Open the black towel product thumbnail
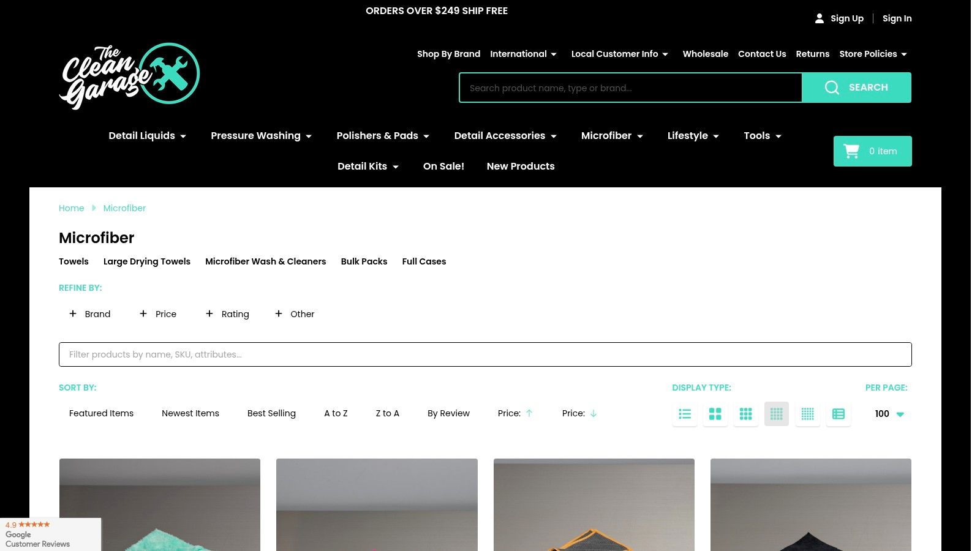980x551 pixels. click(811, 504)
